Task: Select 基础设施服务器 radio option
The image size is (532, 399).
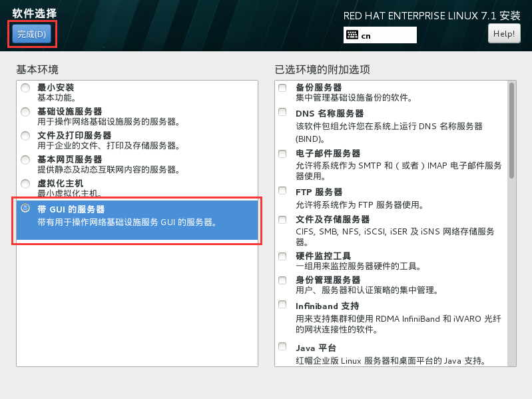Action: point(25,112)
